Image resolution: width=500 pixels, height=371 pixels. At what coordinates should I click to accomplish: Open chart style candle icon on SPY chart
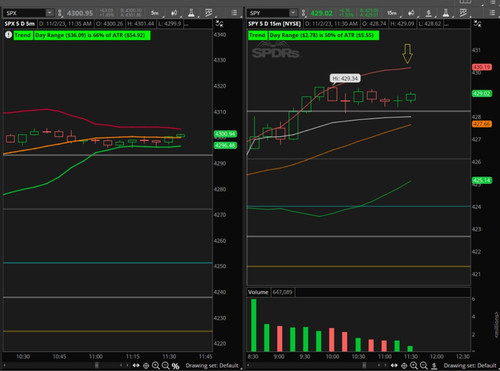click(x=411, y=13)
